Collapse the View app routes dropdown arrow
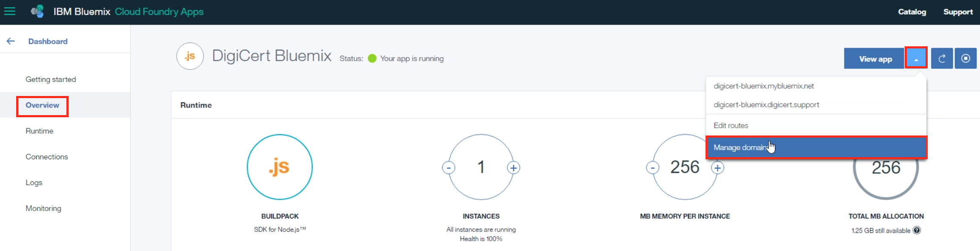Image resolution: width=980 pixels, height=251 pixels. point(916,59)
